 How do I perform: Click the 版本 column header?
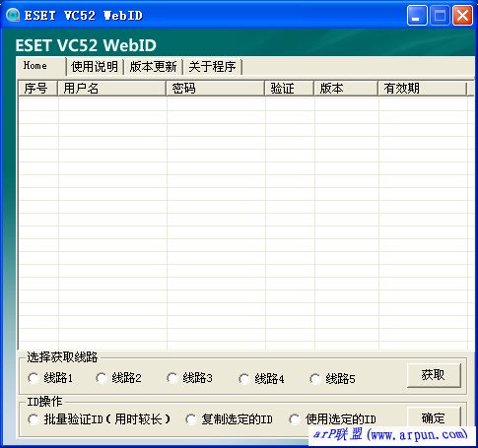click(x=346, y=89)
